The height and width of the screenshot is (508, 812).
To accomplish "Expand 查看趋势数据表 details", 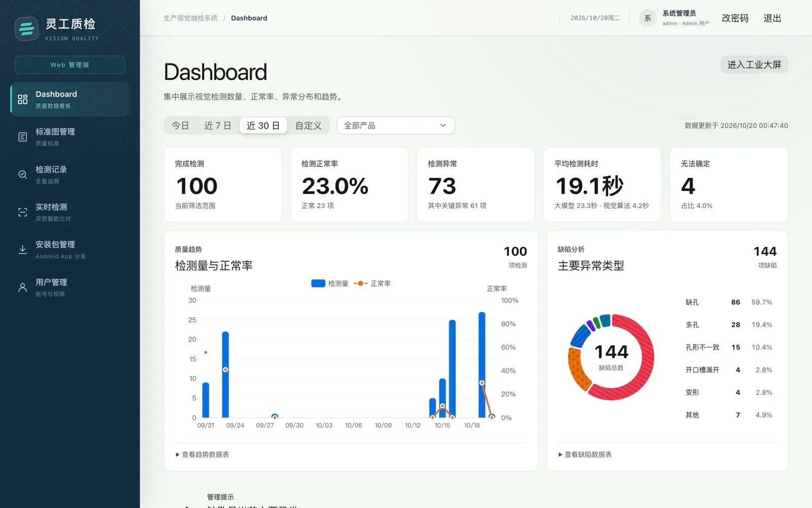I will [202, 455].
